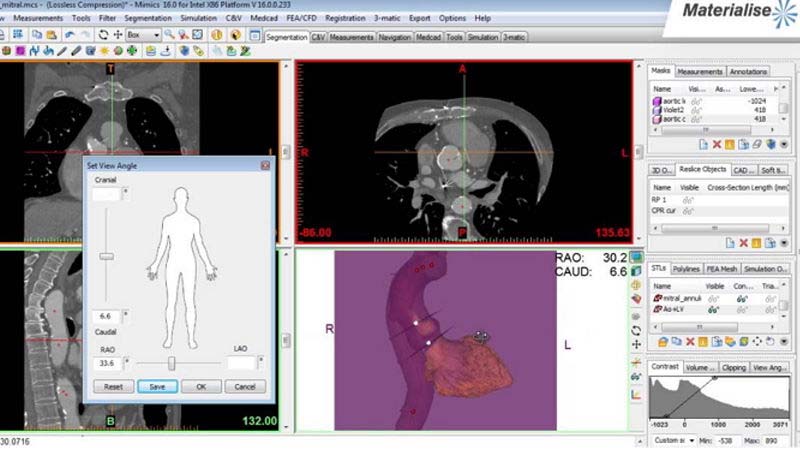Click Cancel in Set View Angle dialog
Screen dimensions: 800x450
(x=245, y=387)
